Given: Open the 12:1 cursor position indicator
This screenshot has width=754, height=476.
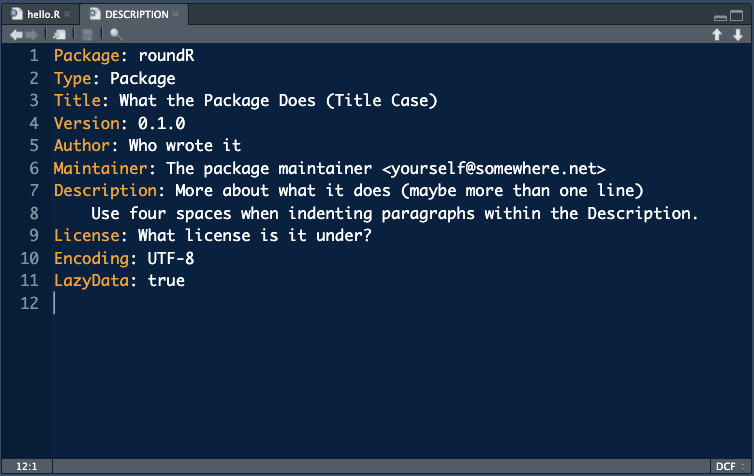Looking at the screenshot, I should [x=26, y=466].
